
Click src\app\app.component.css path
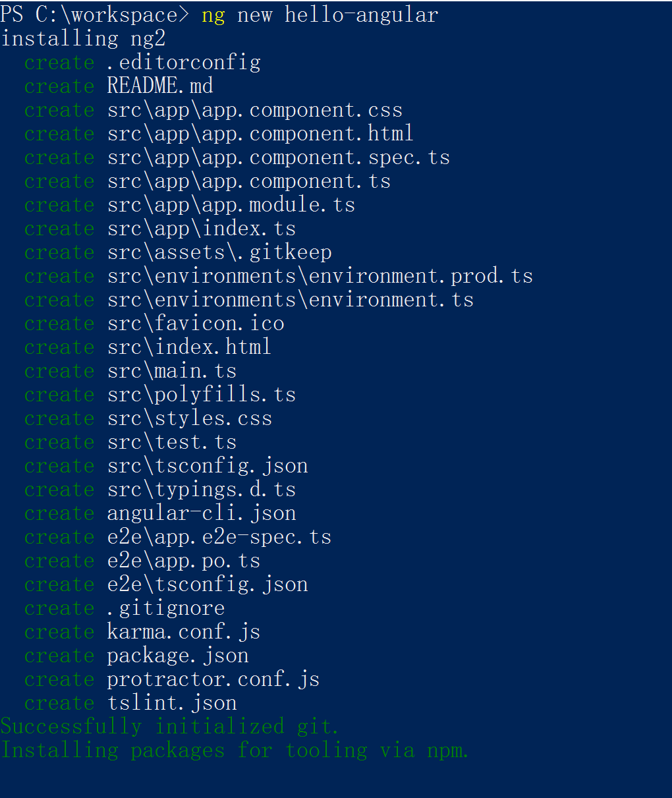pyautogui.click(x=255, y=110)
